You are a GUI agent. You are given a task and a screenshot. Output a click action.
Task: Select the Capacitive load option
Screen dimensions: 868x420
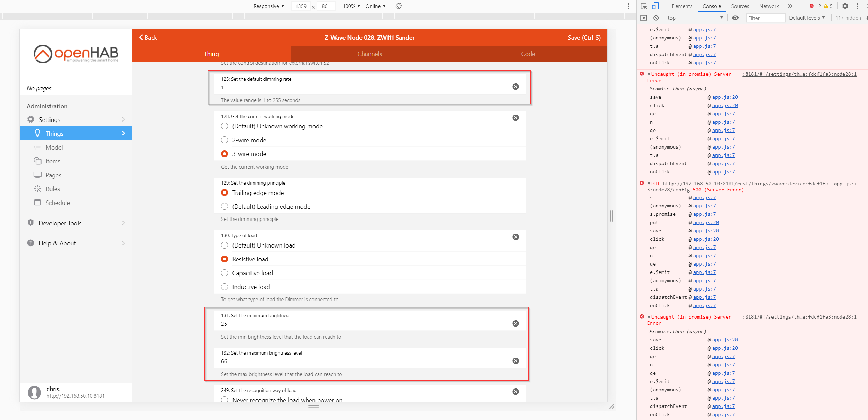[225, 273]
